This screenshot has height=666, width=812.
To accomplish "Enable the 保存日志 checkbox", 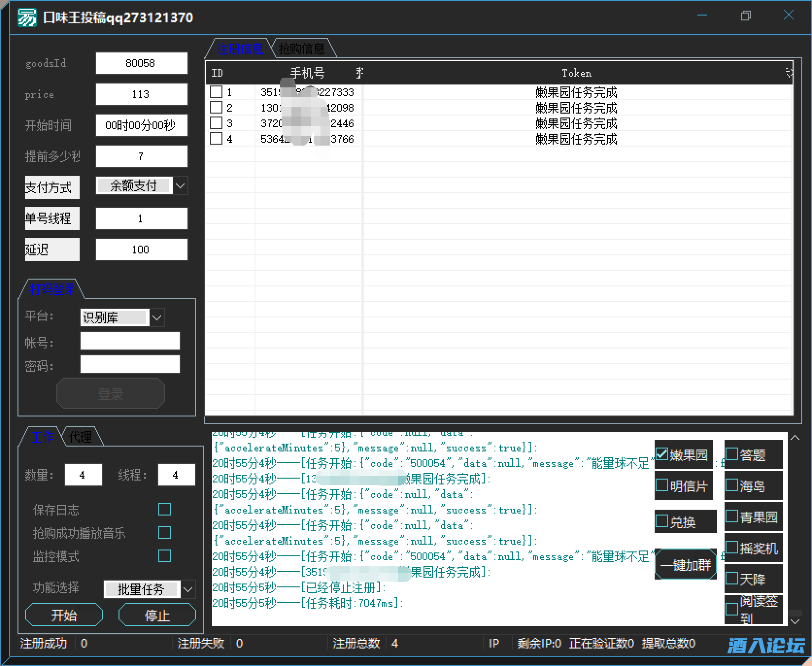I will [x=165, y=509].
